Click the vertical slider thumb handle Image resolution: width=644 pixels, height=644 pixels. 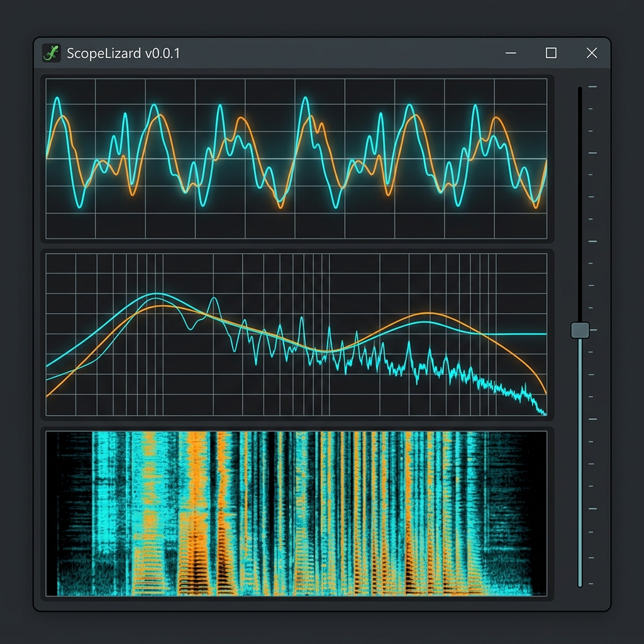point(580,330)
